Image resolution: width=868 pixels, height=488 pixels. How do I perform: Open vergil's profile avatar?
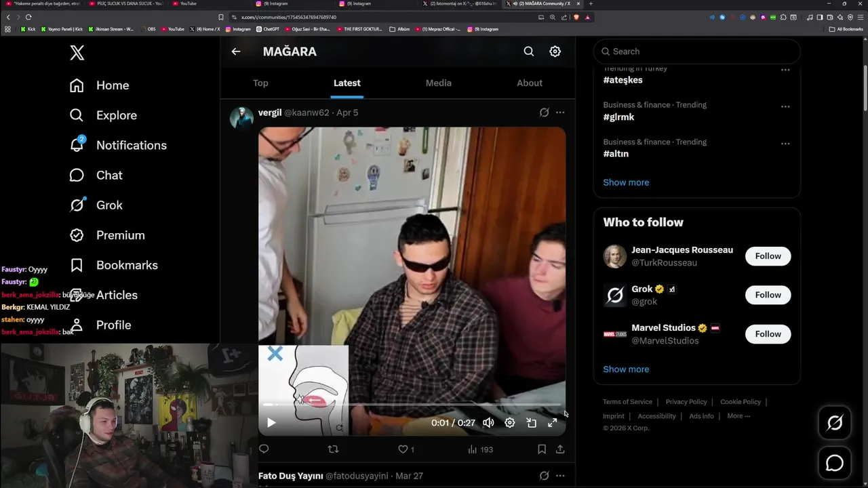pyautogui.click(x=241, y=117)
